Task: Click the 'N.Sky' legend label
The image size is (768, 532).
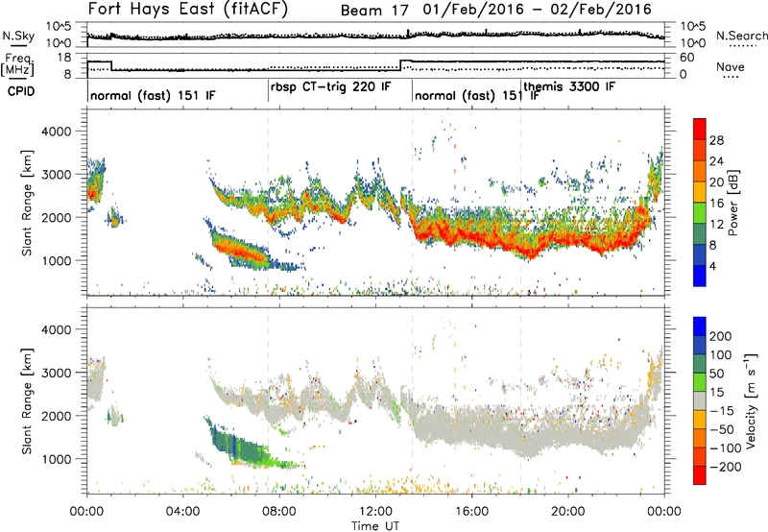Action: 18,36
